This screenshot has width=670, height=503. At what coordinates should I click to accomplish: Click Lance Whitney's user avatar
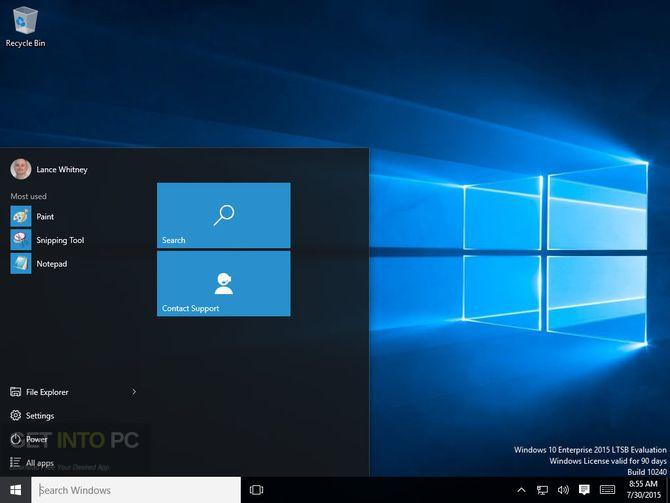coord(21,169)
